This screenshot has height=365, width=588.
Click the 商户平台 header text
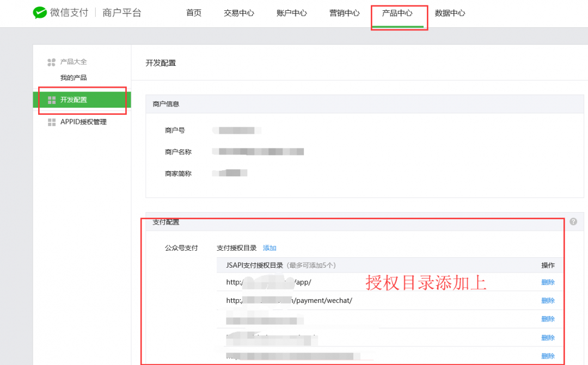point(122,13)
